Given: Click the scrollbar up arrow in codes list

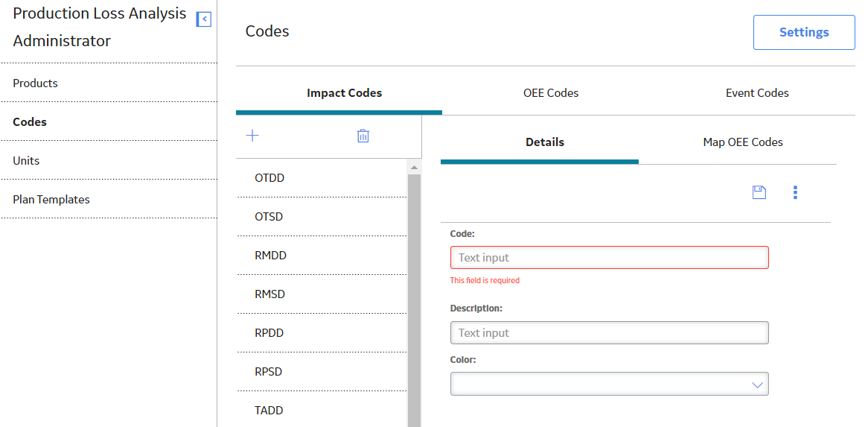Looking at the screenshot, I should click(x=414, y=167).
